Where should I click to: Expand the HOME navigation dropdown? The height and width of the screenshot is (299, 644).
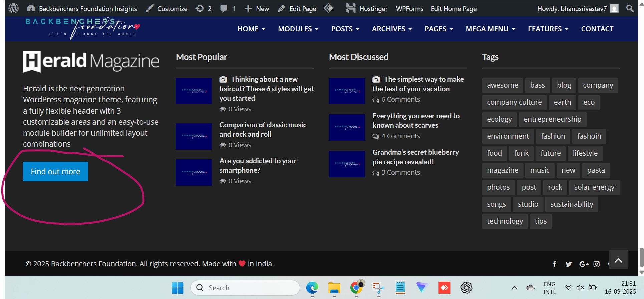(x=251, y=29)
